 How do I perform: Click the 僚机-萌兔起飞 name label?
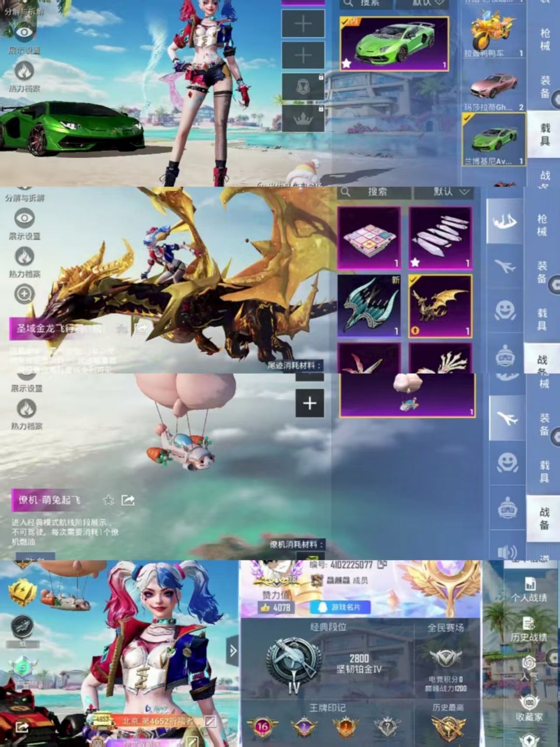(50, 500)
